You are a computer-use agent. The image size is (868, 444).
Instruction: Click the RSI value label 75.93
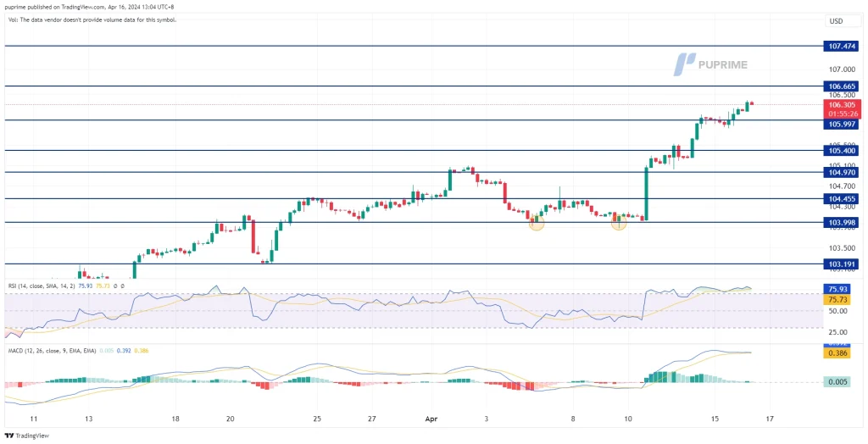837,289
